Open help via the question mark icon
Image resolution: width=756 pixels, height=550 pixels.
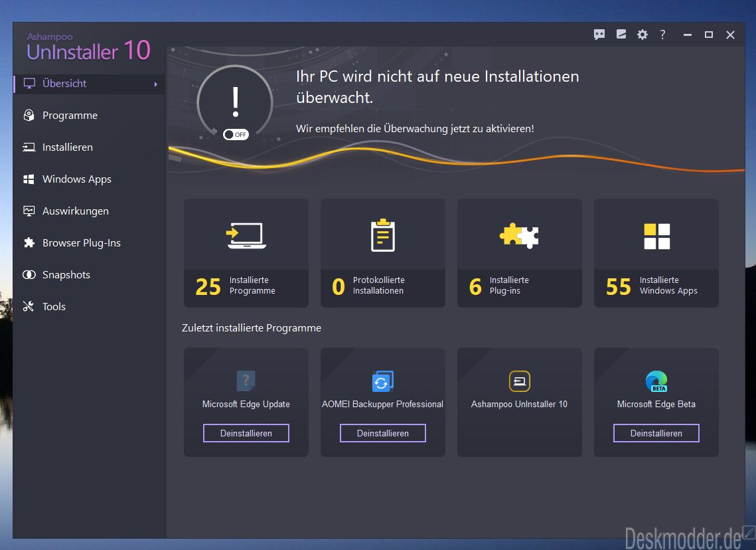click(663, 35)
